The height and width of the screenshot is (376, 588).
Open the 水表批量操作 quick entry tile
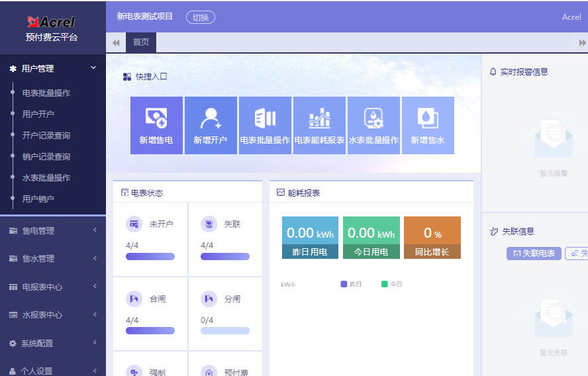coord(373,119)
